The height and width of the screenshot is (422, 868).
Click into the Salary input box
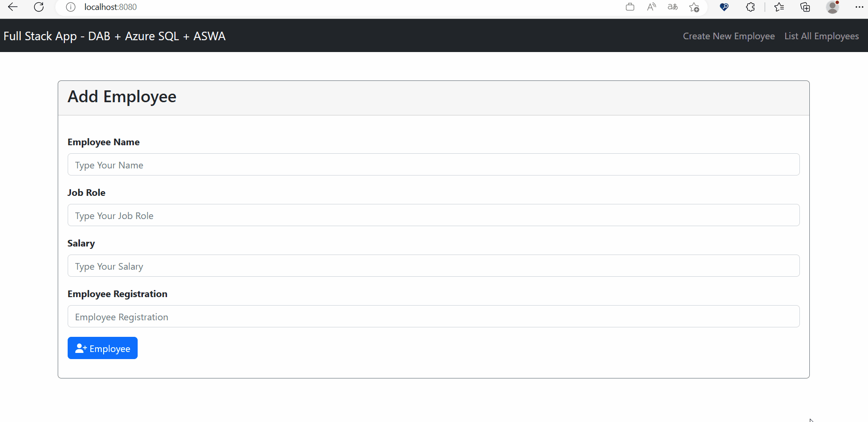tap(433, 266)
